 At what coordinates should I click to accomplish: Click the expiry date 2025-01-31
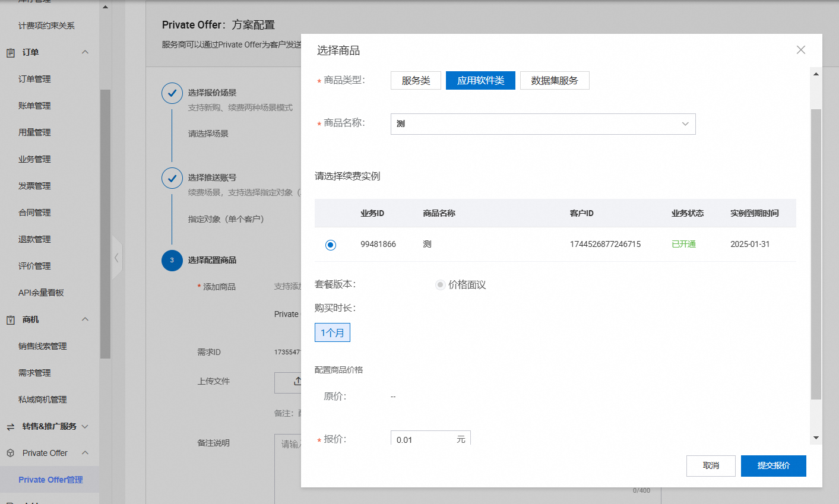pos(749,245)
